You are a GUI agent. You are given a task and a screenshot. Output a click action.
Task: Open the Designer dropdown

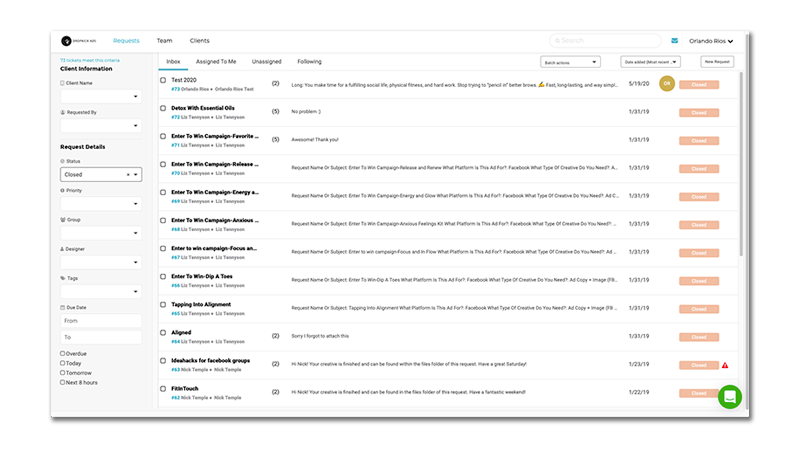(101, 262)
